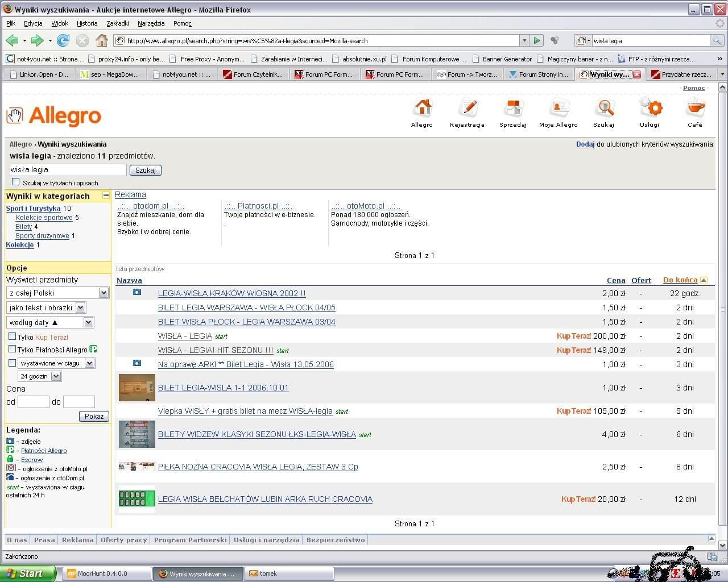Check Tylko Kup Teraz option
The image size is (728, 582).
click(x=12, y=336)
